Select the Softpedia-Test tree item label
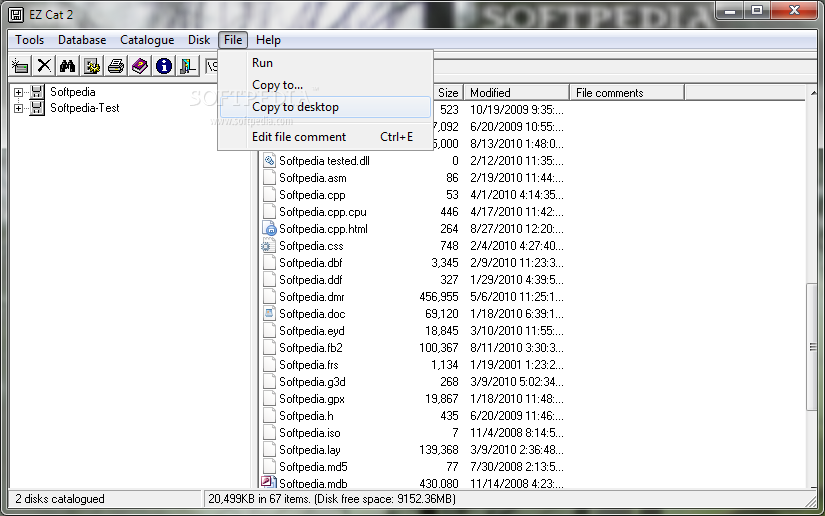The width and height of the screenshot is (825, 516). pyautogui.click(x=85, y=108)
